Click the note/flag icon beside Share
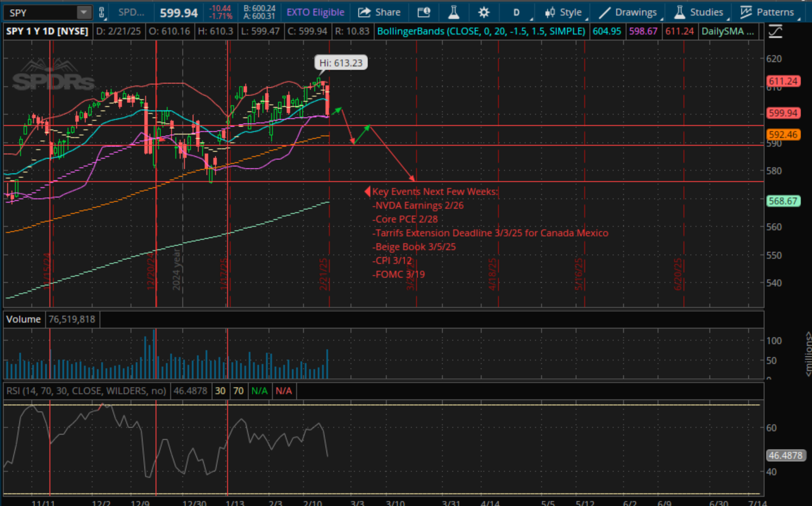The image size is (812, 506). 423,12
